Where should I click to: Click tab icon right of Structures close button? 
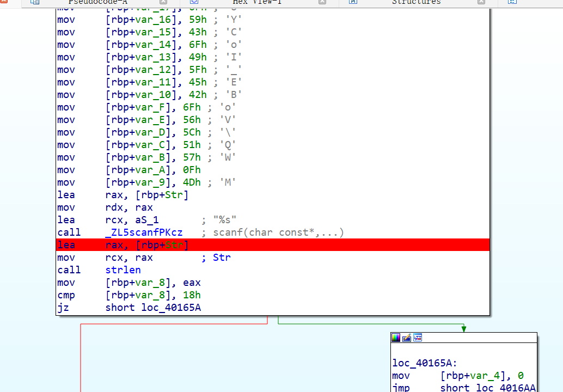pos(512,2)
